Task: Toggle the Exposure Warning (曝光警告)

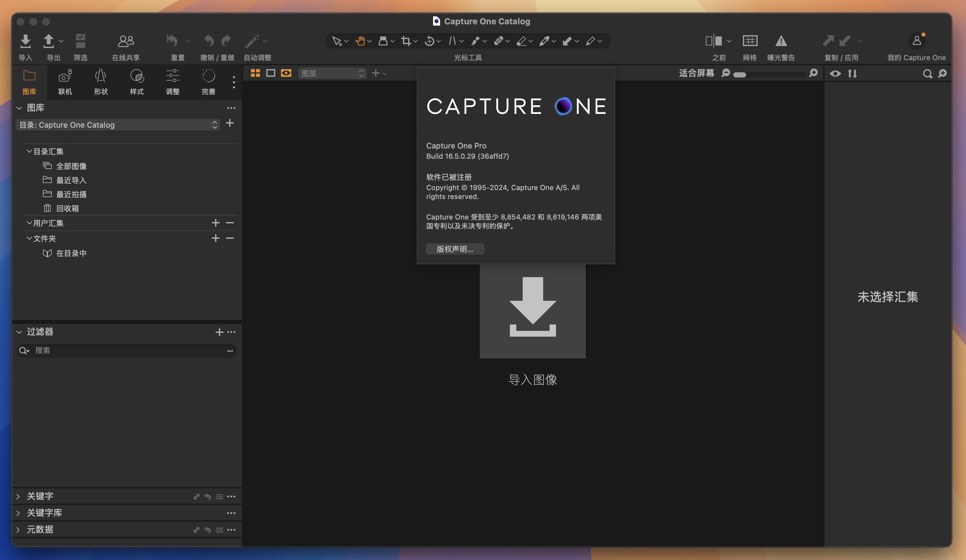Action: 781,41
